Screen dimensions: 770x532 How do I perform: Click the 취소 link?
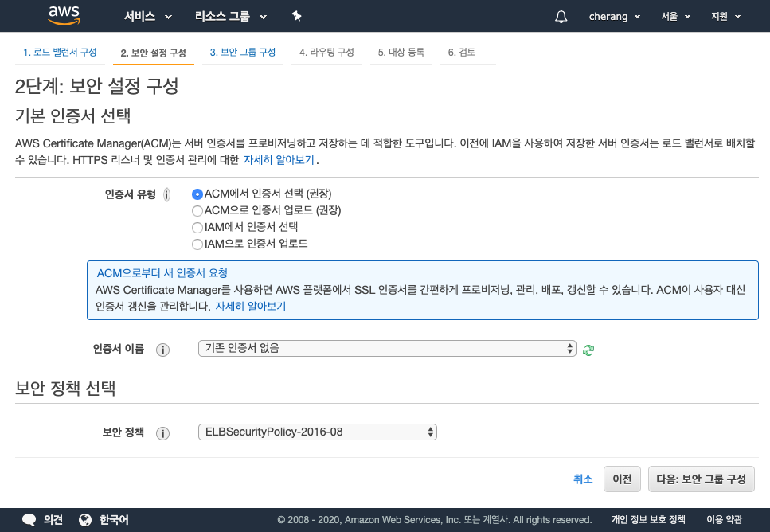(x=583, y=479)
